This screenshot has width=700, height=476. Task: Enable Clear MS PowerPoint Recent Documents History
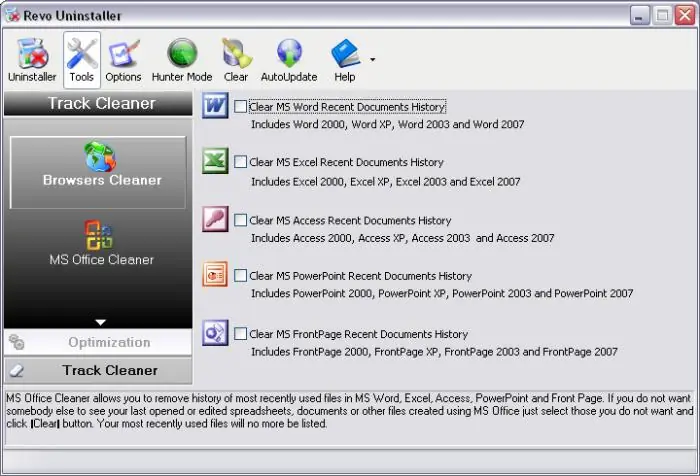tap(240, 276)
